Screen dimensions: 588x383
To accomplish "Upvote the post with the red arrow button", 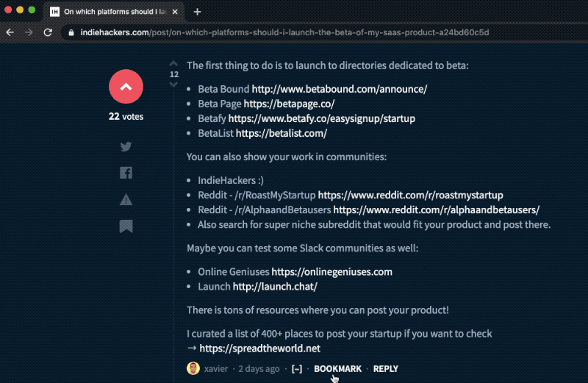I will (x=126, y=87).
